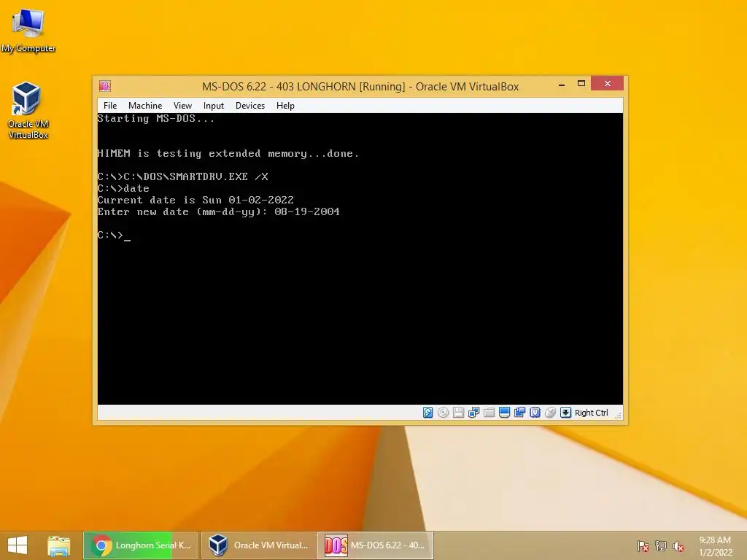Open File Explorer from the taskbar

point(58,545)
